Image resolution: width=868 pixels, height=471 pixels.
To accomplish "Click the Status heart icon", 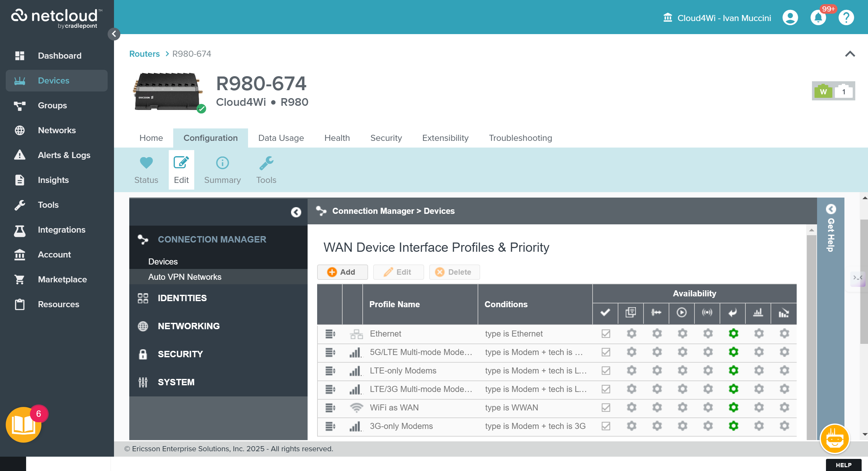I will [146, 163].
